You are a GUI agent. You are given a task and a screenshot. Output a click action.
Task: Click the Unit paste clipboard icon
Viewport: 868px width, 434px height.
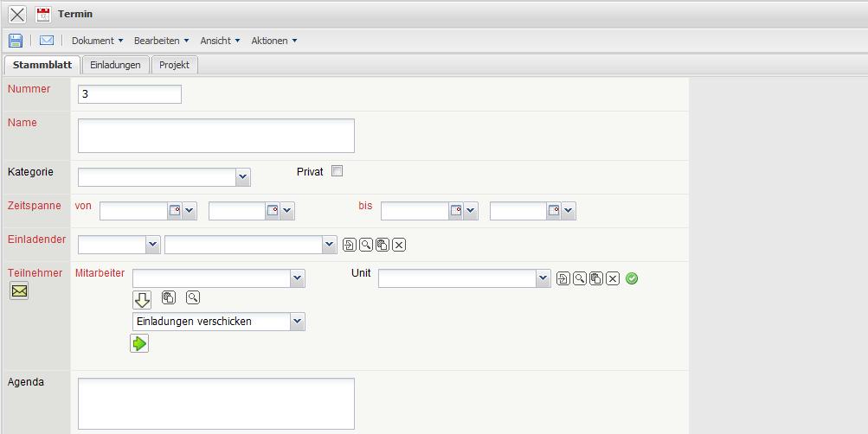point(596,278)
